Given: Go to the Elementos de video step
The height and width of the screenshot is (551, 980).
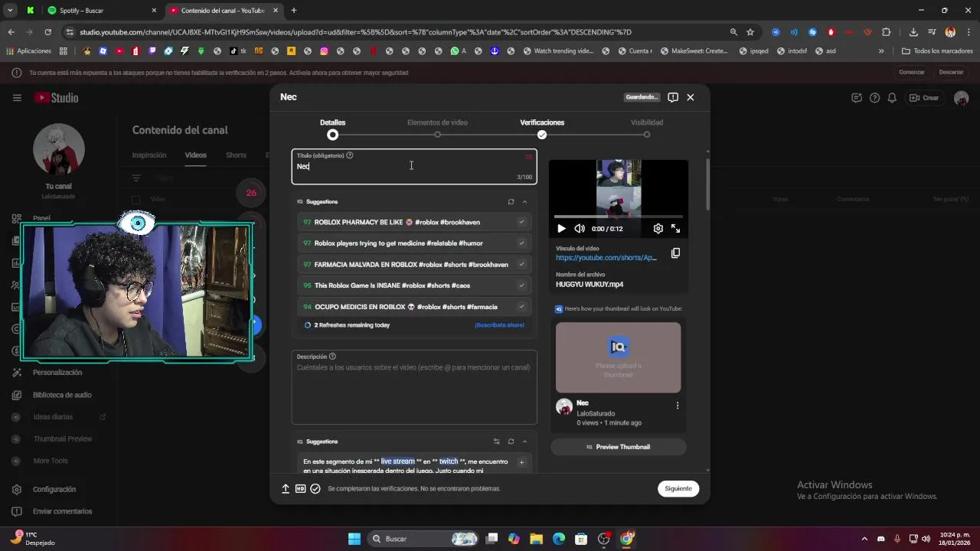Looking at the screenshot, I should click(x=437, y=128).
